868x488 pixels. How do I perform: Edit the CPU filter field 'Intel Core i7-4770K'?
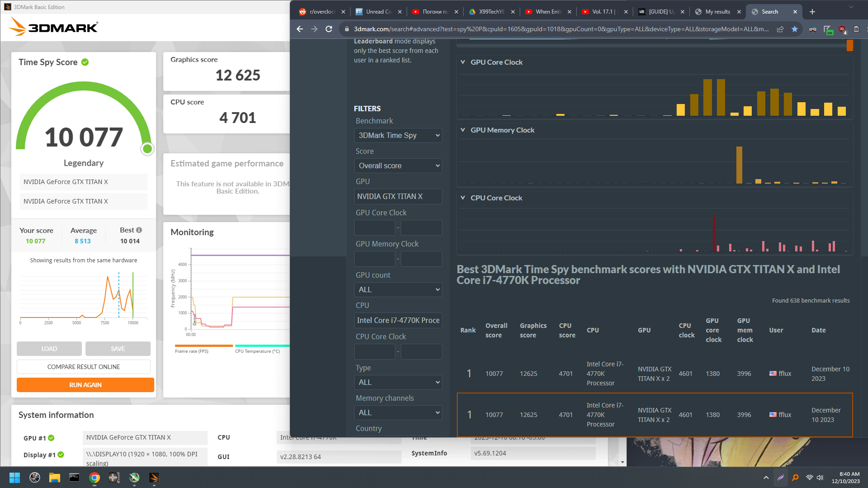point(398,320)
